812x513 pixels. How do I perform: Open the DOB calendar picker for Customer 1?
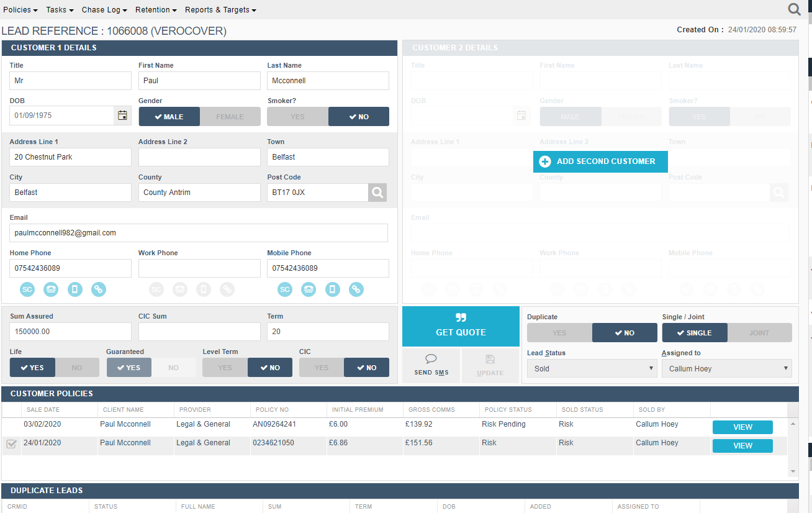click(122, 116)
